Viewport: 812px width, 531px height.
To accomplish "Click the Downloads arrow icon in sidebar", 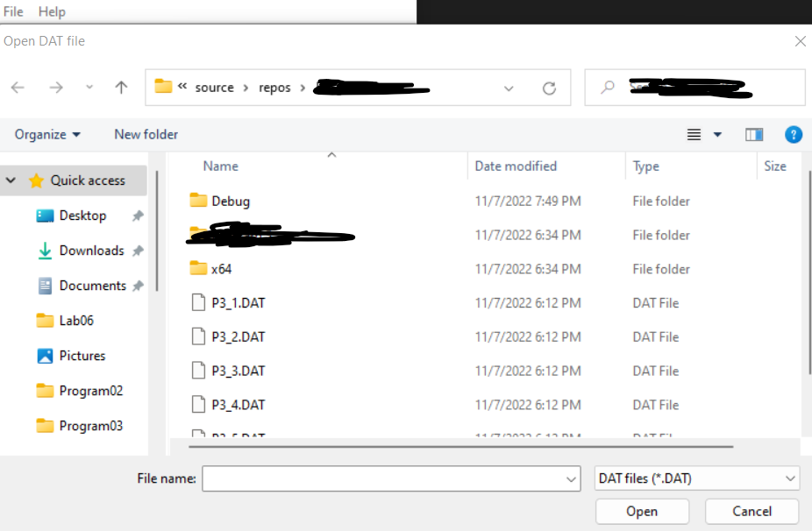I will 45,251.
